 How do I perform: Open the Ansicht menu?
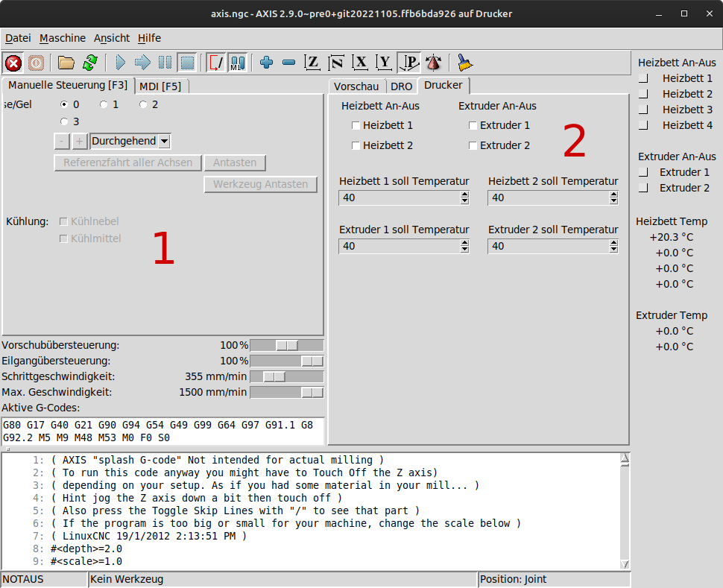(112, 38)
